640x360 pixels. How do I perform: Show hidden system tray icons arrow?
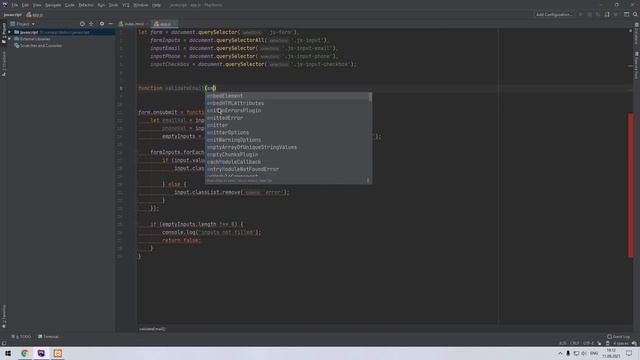pos(560,353)
